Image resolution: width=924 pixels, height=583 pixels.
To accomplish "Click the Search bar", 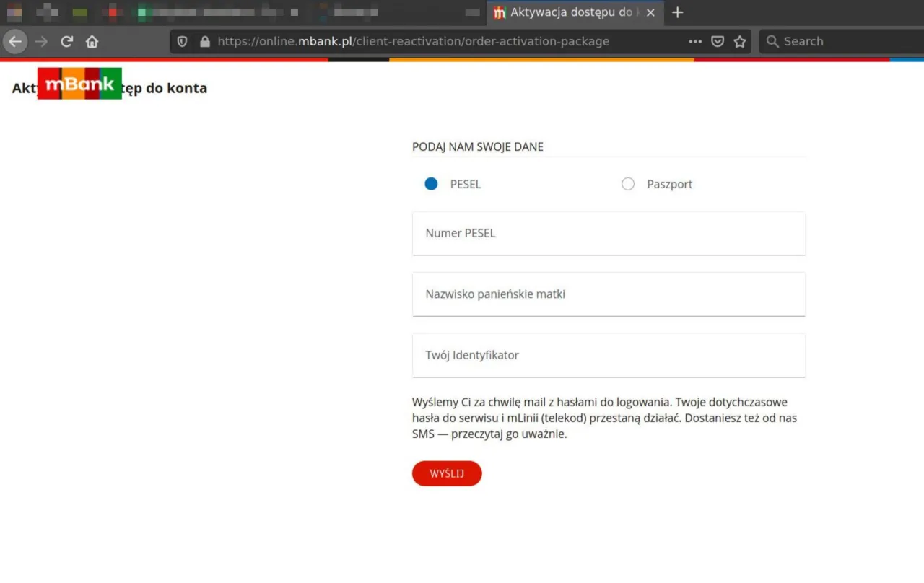I will (830, 41).
